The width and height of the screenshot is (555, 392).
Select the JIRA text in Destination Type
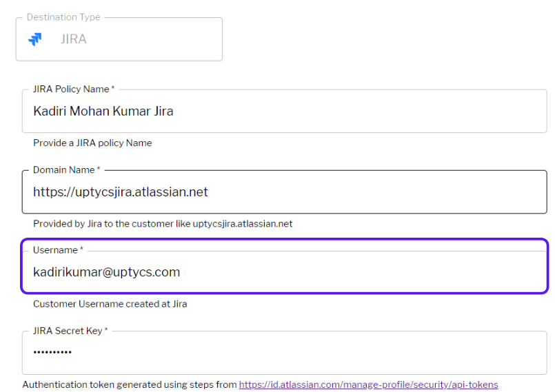pyautogui.click(x=74, y=39)
